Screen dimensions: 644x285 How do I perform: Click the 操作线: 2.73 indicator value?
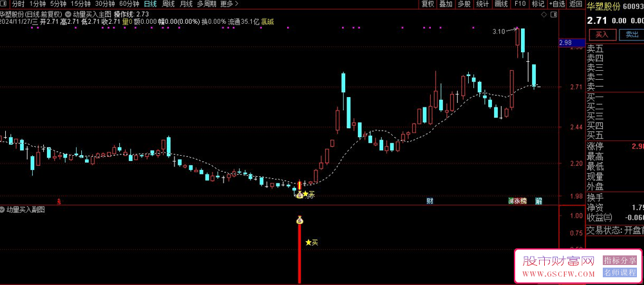pyautogui.click(x=131, y=14)
